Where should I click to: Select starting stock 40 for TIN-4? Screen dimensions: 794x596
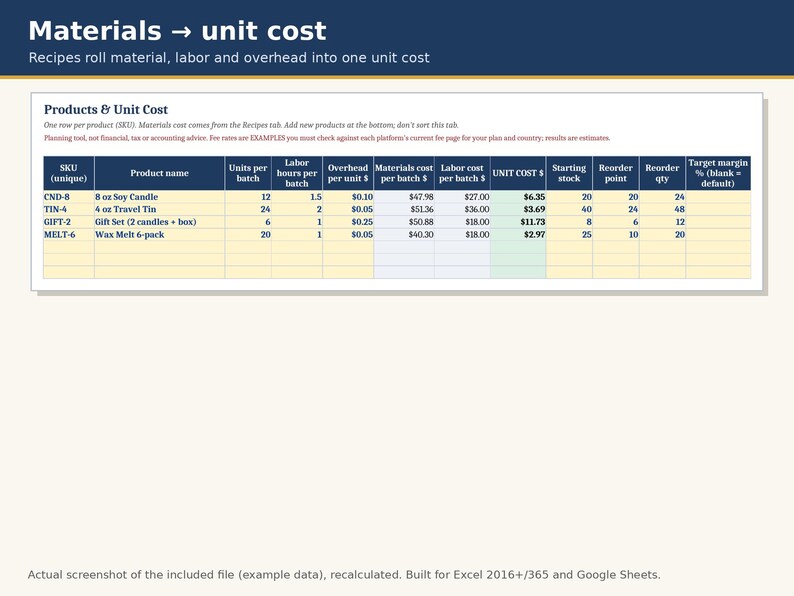point(569,209)
